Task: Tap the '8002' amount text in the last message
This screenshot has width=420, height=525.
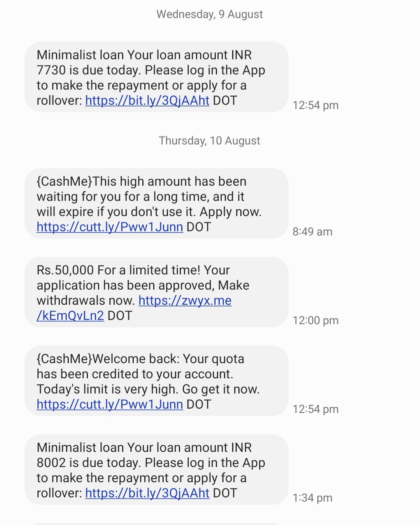Action: (x=51, y=463)
